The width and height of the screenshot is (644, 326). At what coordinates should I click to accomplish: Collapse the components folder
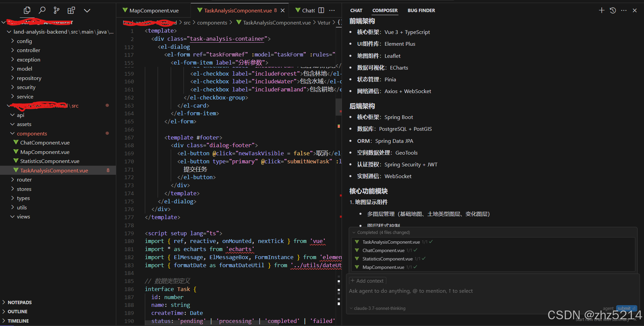click(x=32, y=133)
